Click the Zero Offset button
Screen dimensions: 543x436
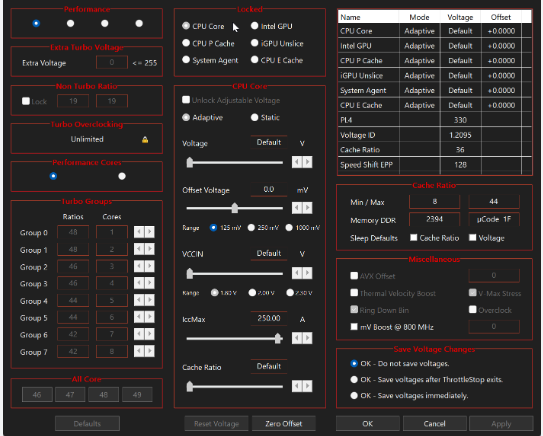pyautogui.click(x=284, y=424)
